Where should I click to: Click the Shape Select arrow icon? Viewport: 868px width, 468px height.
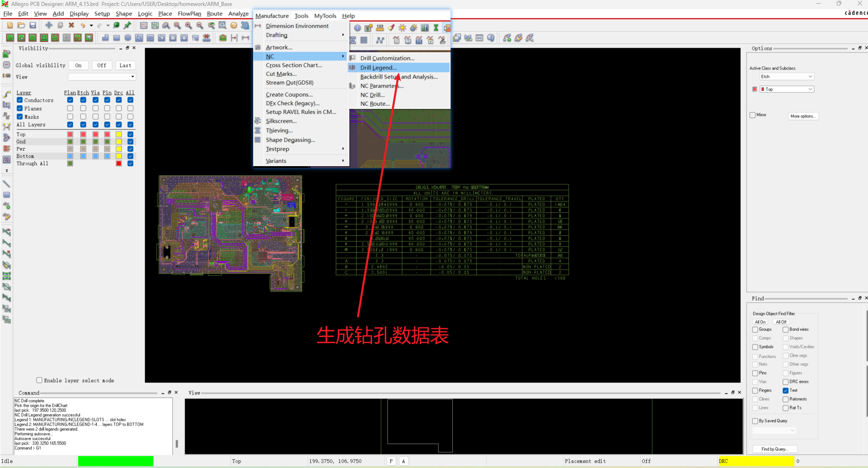(x=139, y=38)
